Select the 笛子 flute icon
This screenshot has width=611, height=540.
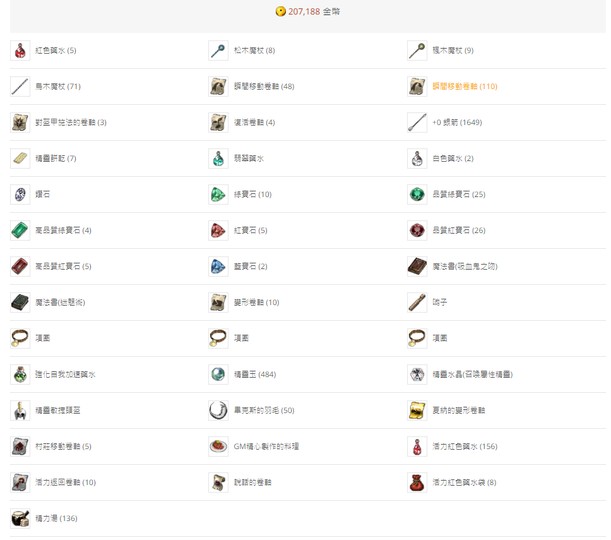[417, 303]
